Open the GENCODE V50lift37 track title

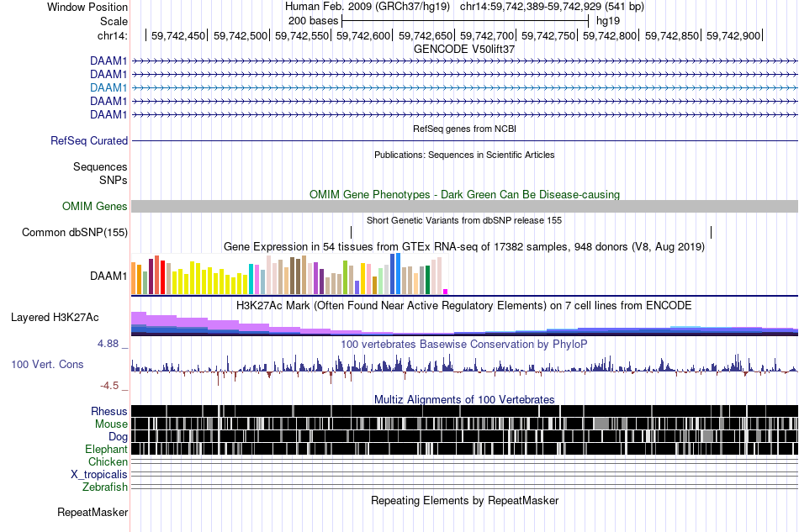point(464,50)
